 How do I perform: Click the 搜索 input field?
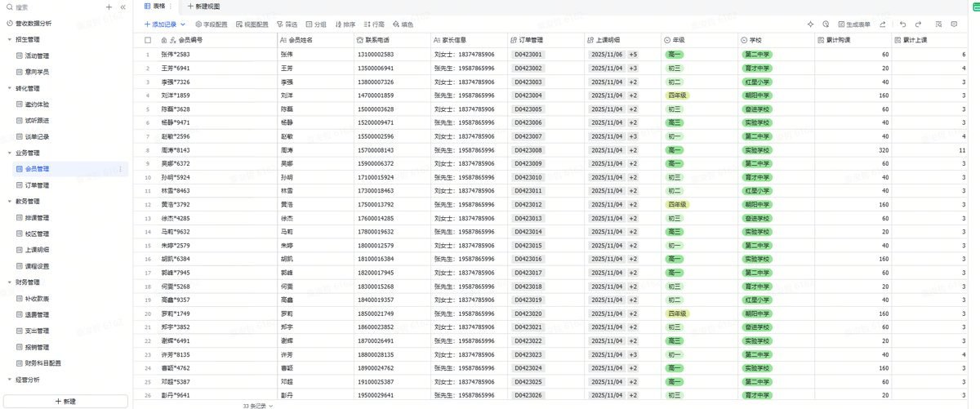coord(53,7)
